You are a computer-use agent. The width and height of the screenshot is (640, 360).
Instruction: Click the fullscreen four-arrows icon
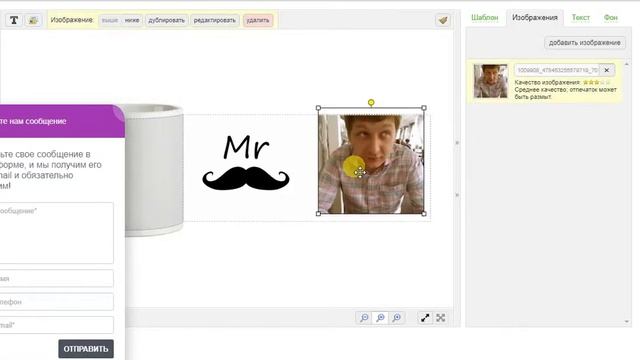(441, 318)
